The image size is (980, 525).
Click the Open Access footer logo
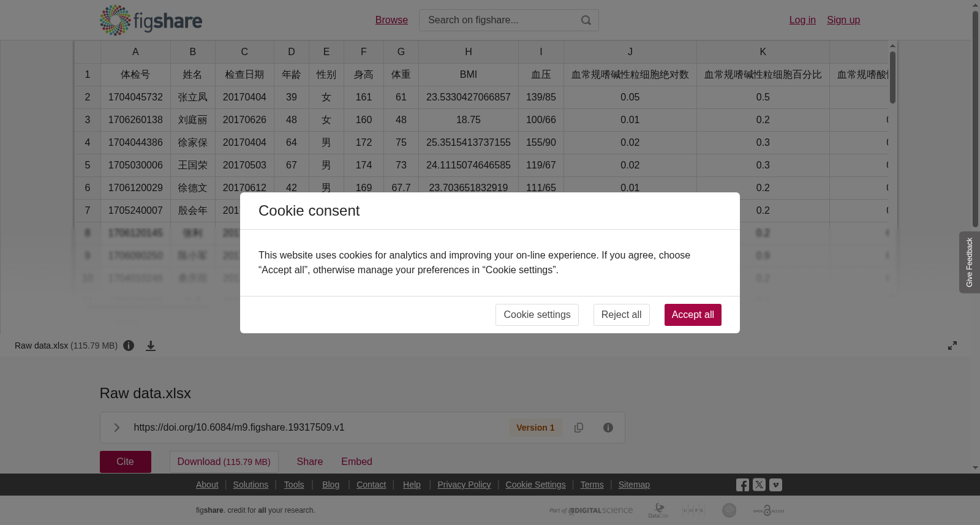pyautogui.click(x=769, y=510)
